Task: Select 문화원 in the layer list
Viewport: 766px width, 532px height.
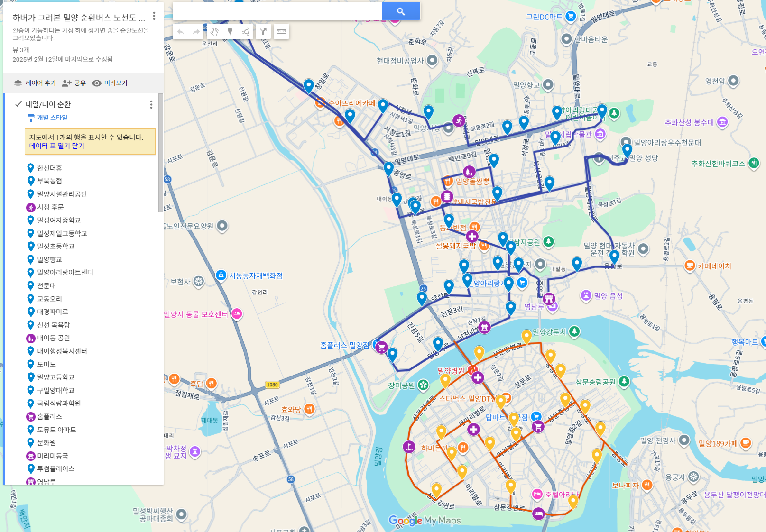Action: pyautogui.click(x=46, y=443)
